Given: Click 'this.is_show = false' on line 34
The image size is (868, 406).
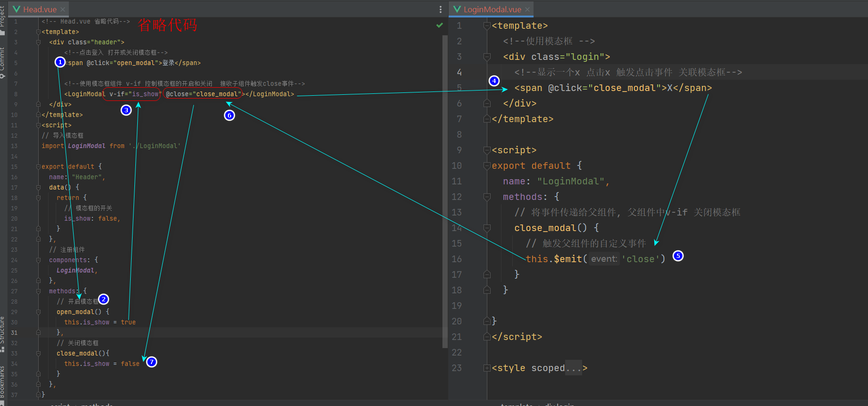Looking at the screenshot, I should [x=102, y=364].
